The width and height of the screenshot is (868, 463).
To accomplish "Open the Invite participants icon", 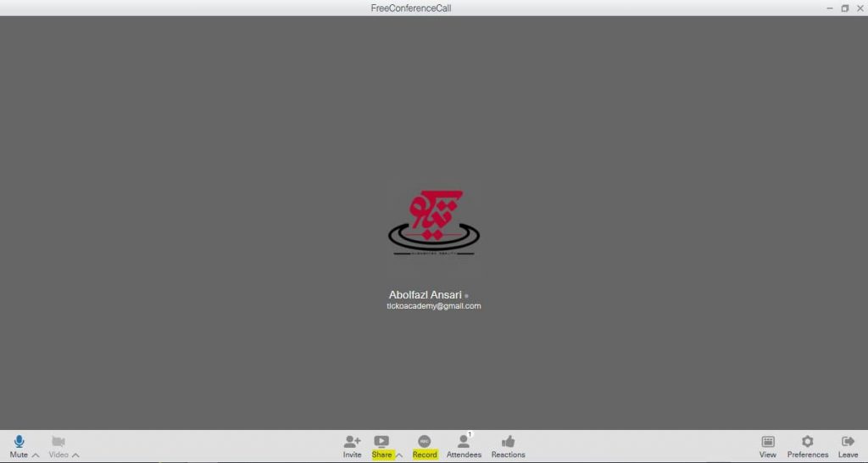I will [352, 442].
